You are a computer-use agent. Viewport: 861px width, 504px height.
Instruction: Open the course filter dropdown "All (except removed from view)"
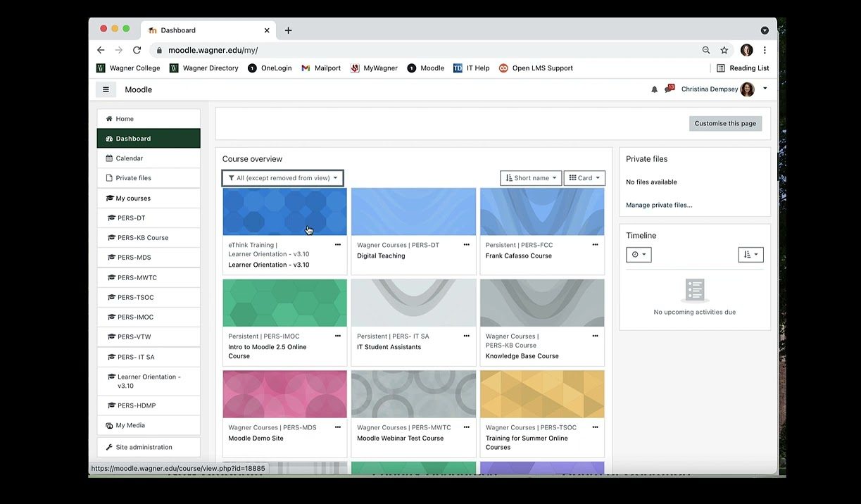pyautogui.click(x=283, y=178)
